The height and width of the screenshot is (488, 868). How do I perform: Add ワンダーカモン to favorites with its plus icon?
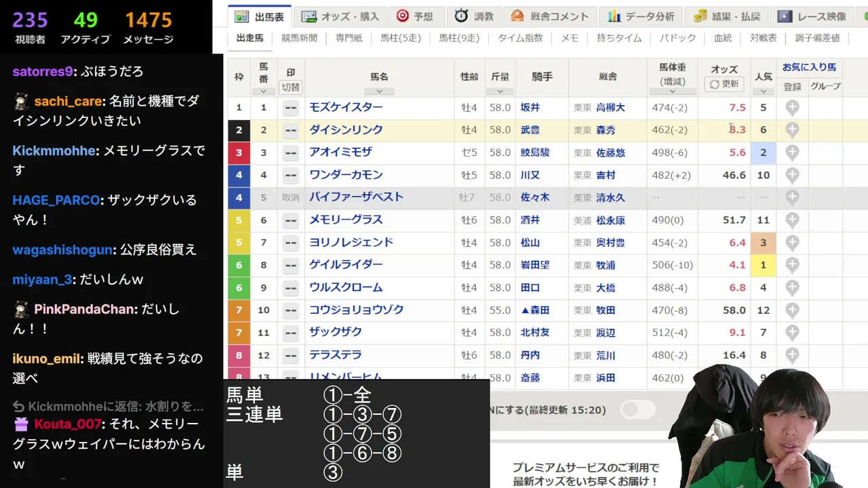click(x=792, y=175)
